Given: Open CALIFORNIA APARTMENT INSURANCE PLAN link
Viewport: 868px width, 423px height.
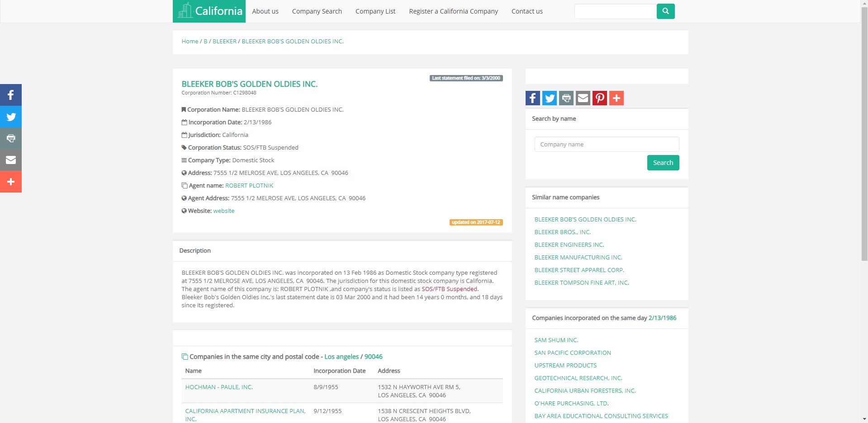Looking at the screenshot, I should coord(245,415).
